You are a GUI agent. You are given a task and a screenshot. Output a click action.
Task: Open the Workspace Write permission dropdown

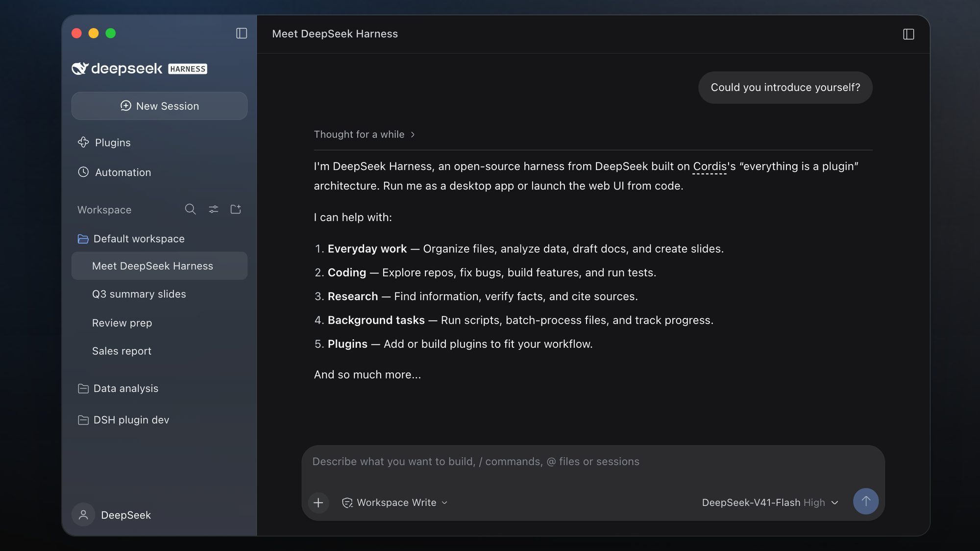395,503
